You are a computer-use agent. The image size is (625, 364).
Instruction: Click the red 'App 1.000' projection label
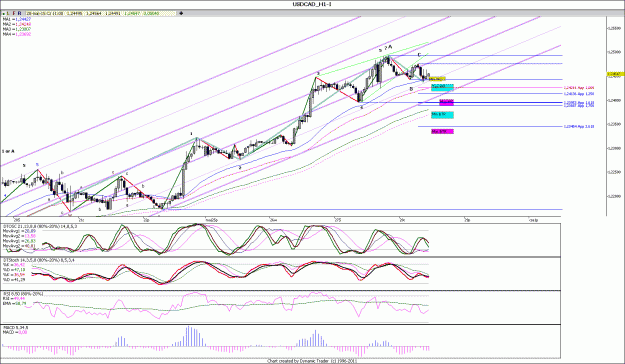(x=579, y=88)
